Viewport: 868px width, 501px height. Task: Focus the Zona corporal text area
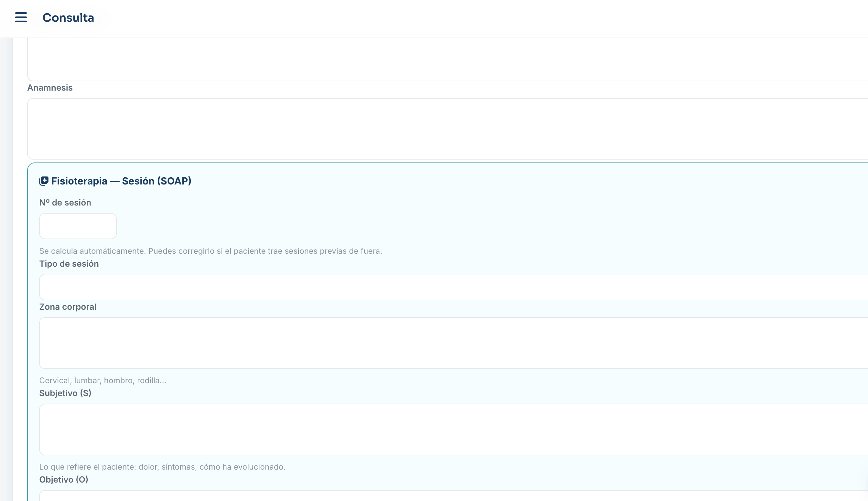click(453, 343)
